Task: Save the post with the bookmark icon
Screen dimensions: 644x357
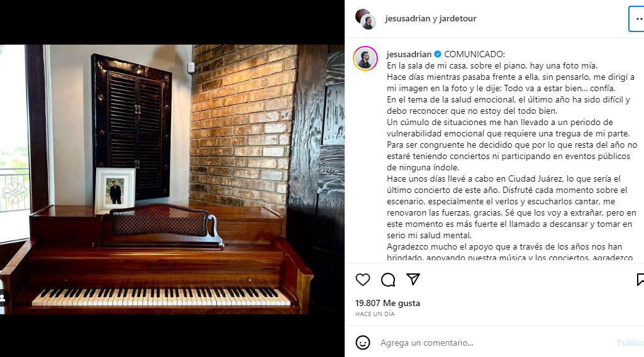Action: pyautogui.click(x=640, y=280)
